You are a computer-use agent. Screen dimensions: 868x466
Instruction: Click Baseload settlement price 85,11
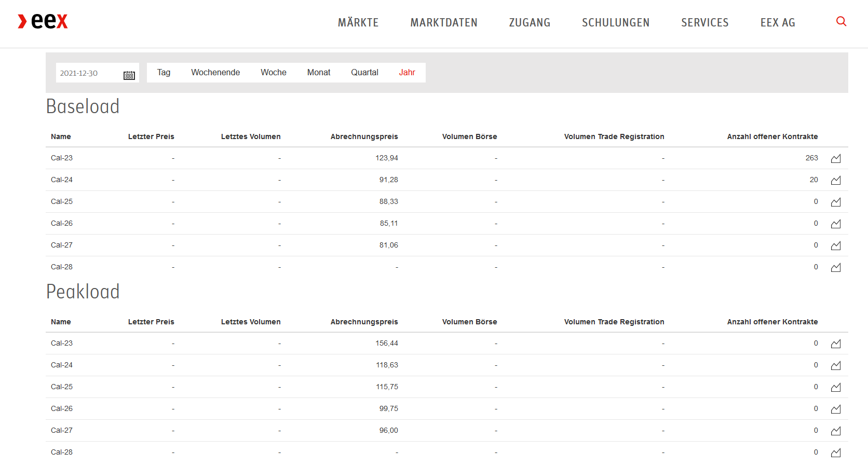[x=389, y=223]
